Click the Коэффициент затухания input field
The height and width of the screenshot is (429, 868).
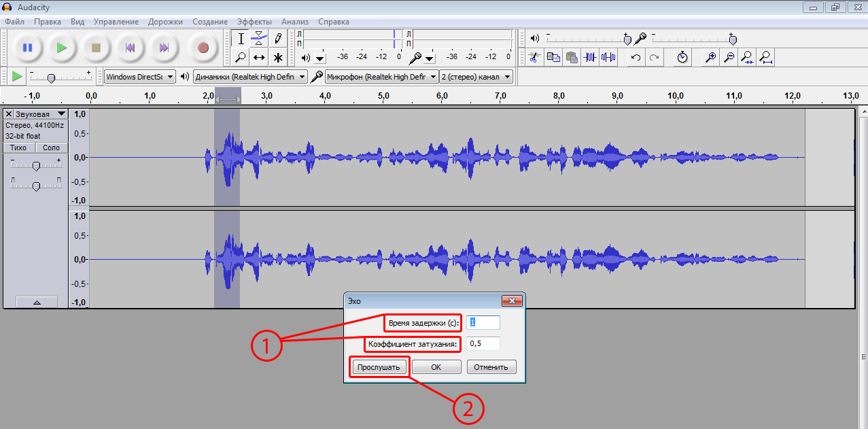click(483, 344)
